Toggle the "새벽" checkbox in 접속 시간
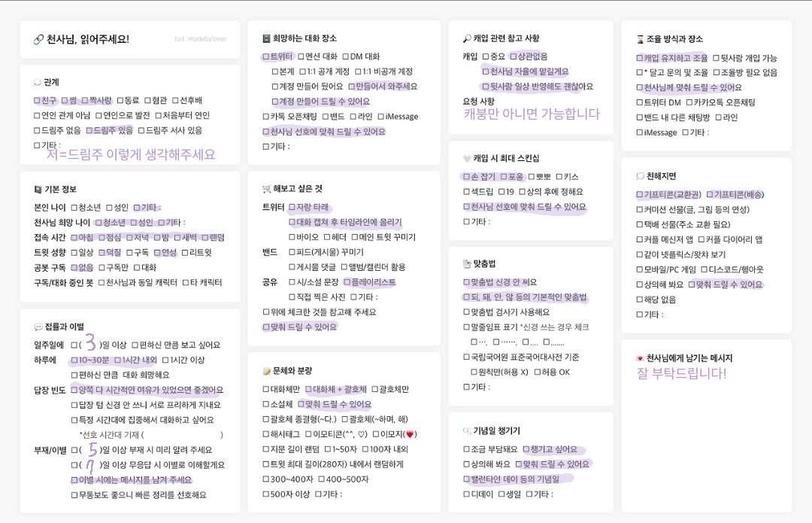Image resolution: width=812 pixels, height=523 pixels. point(177,237)
